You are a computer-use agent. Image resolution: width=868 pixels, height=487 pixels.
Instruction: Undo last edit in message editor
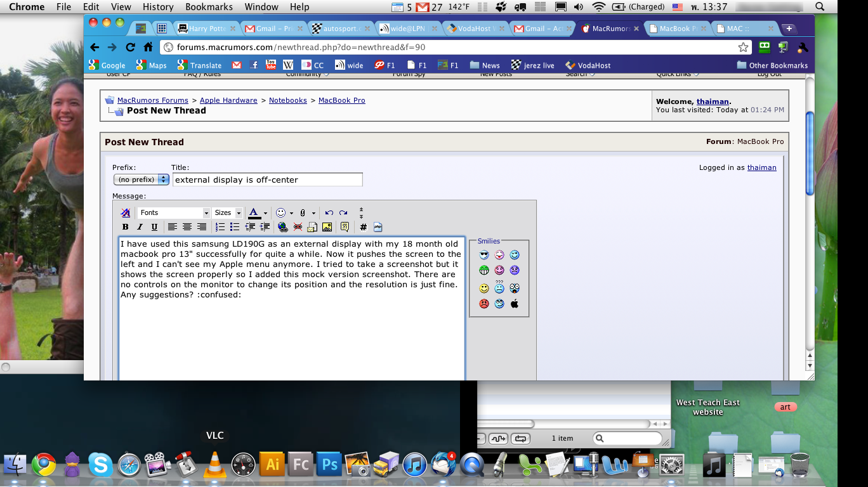(329, 212)
